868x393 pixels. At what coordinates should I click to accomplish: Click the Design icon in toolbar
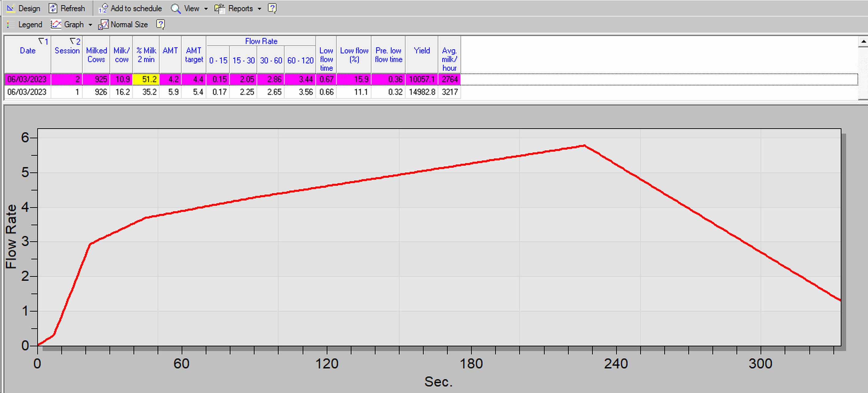click(10, 9)
